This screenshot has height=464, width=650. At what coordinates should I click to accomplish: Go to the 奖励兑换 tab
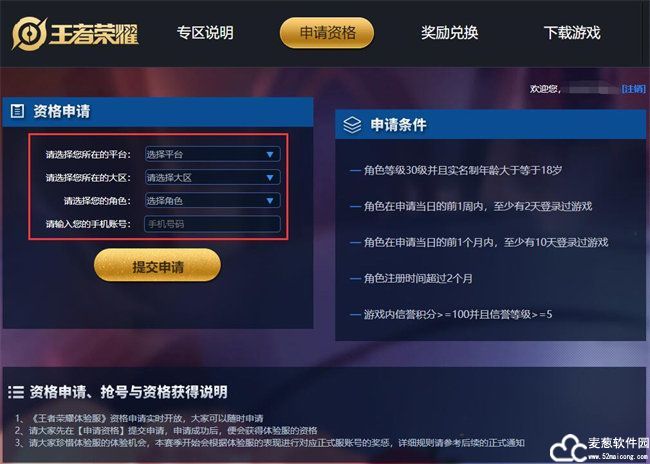[x=450, y=33]
